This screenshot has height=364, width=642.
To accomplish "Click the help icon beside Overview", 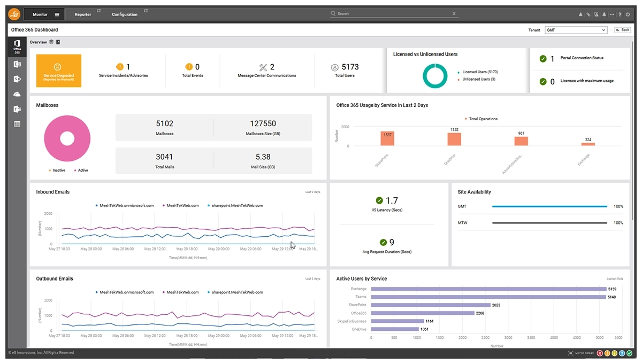I will (x=58, y=42).
